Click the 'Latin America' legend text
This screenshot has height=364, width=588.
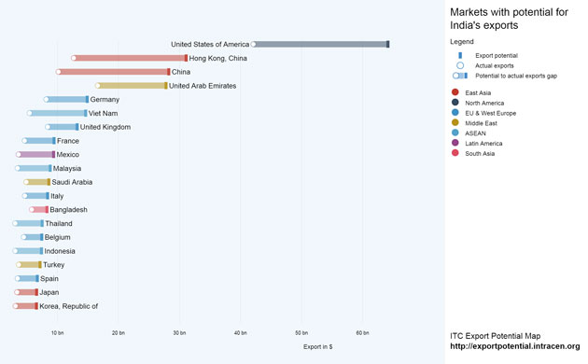pos(483,143)
